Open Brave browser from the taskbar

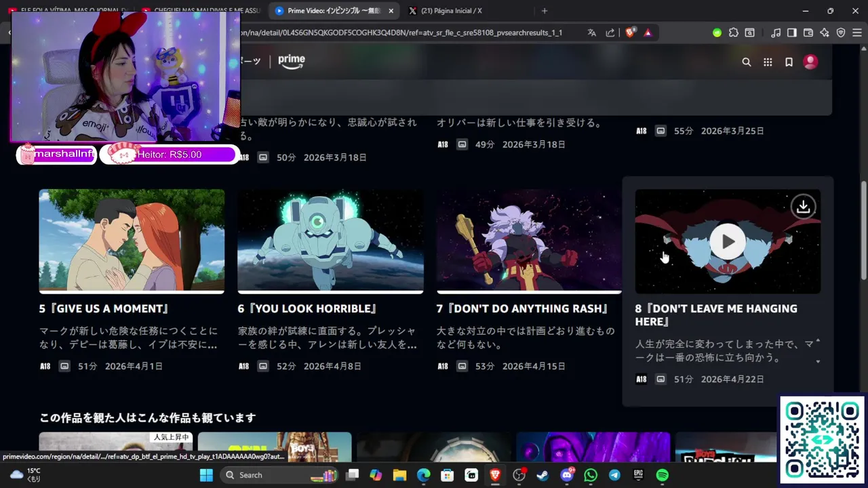coord(496,475)
